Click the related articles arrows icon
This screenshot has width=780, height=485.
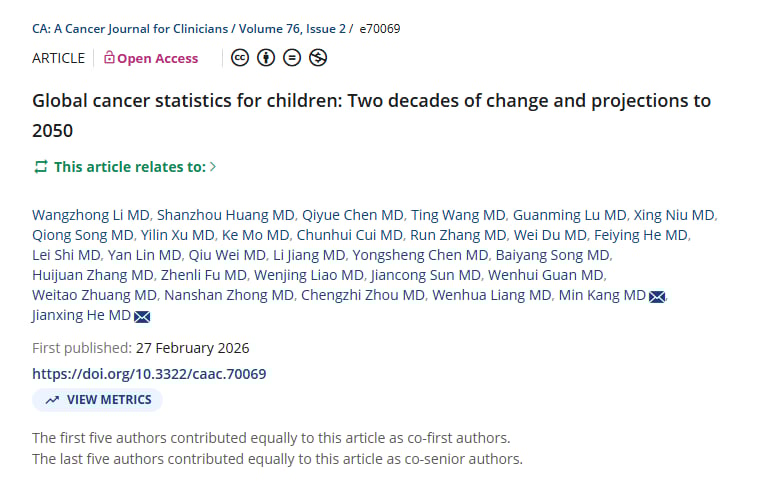pyautogui.click(x=40, y=167)
